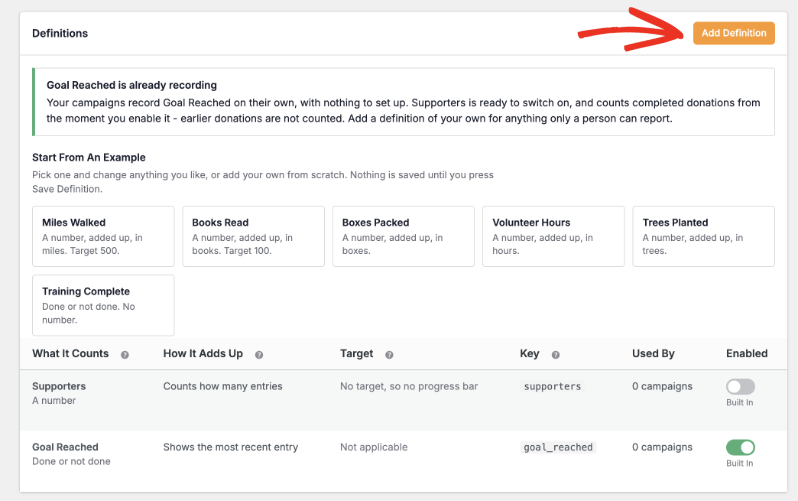Click 'Counts how many entries' cell
The image size is (798, 501).
222,386
